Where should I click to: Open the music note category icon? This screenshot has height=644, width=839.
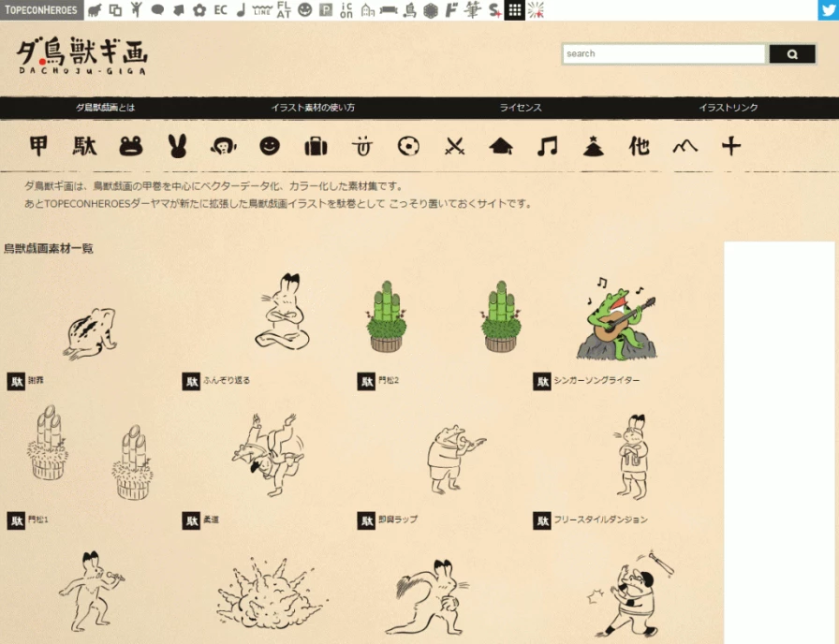(547, 146)
